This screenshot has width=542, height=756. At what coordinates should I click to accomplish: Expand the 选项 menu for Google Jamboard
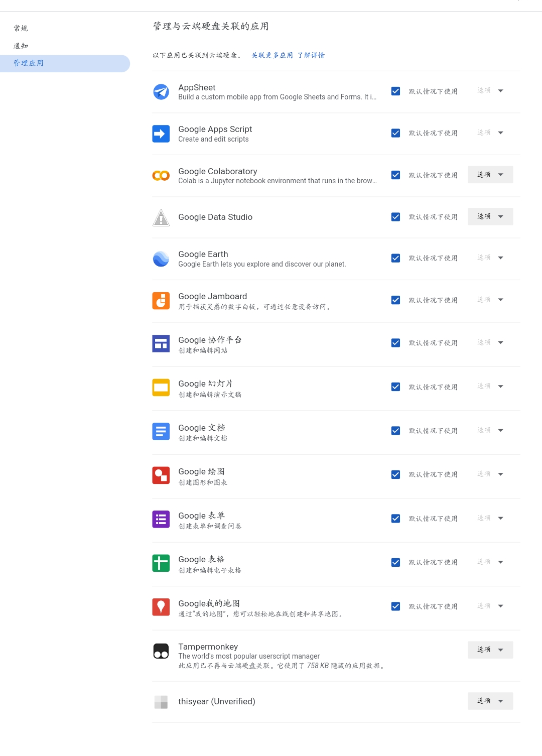click(x=490, y=300)
